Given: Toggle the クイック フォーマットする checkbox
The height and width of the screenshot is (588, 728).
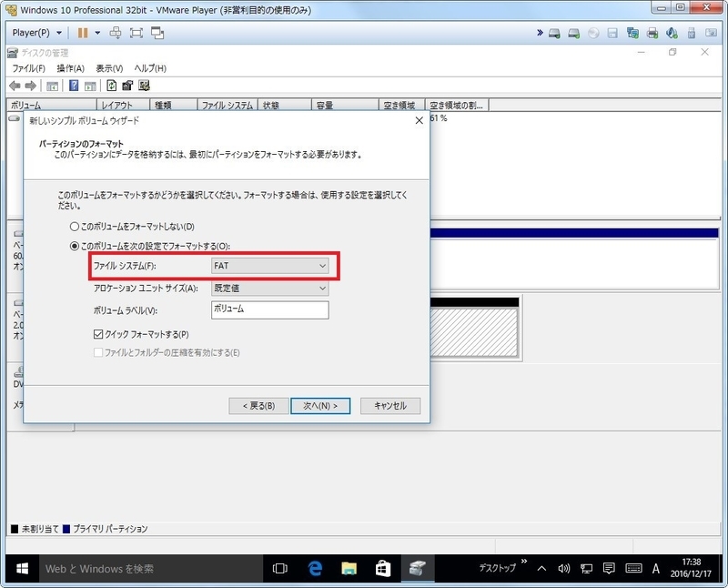Looking at the screenshot, I should coord(98,334).
